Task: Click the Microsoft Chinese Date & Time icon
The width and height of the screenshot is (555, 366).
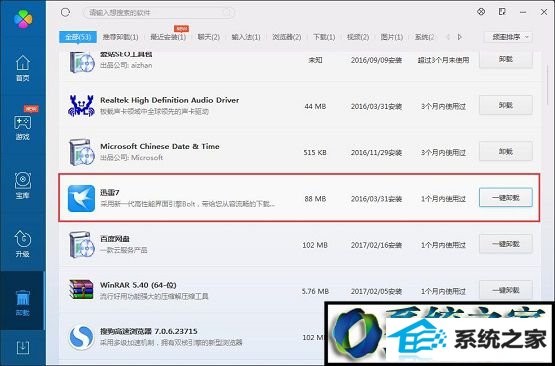Action: point(81,152)
